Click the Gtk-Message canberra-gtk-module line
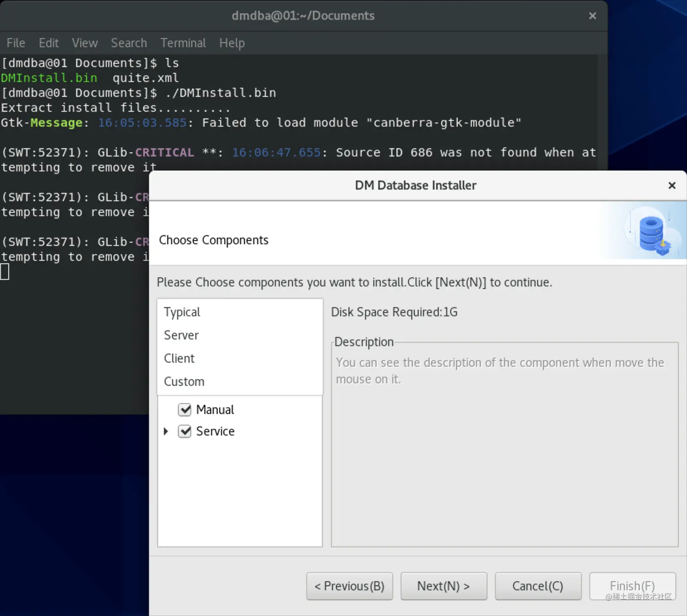 pyautogui.click(x=261, y=123)
